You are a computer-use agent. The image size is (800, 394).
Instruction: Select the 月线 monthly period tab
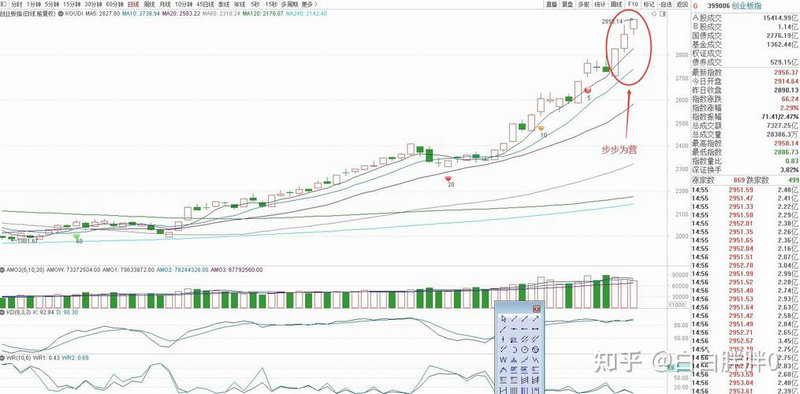(x=165, y=4)
